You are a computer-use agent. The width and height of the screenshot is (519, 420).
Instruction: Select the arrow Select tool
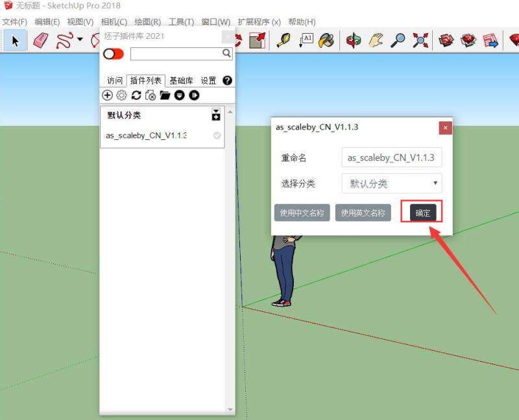pyautogui.click(x=15, y=40)
